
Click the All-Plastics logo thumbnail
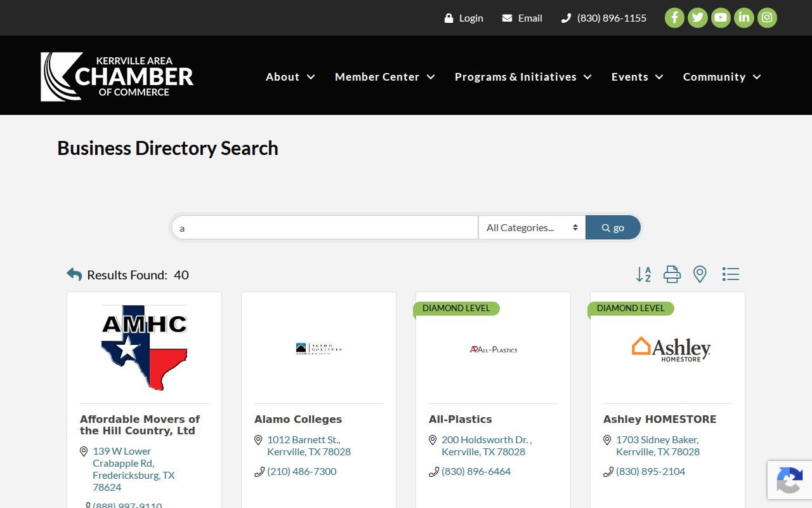coord(493,349)
